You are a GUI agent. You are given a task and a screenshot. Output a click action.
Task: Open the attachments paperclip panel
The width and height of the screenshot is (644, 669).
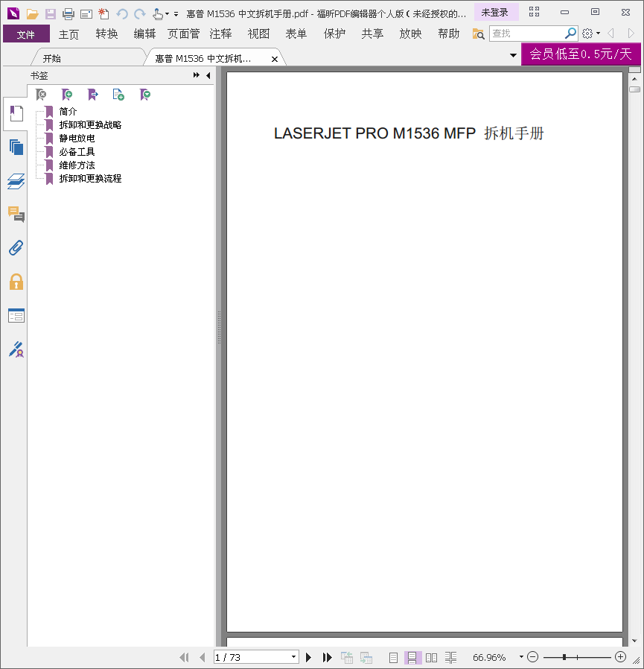[16, 248]
